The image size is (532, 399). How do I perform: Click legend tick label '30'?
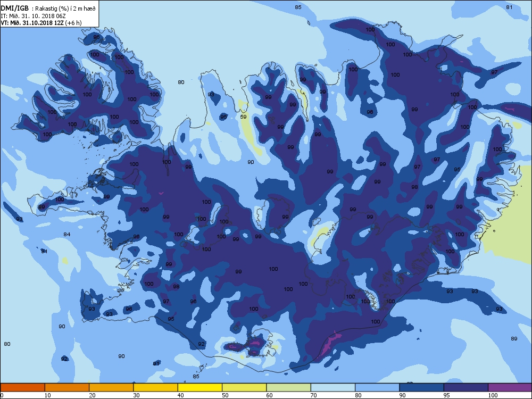(x=136, y=395)
